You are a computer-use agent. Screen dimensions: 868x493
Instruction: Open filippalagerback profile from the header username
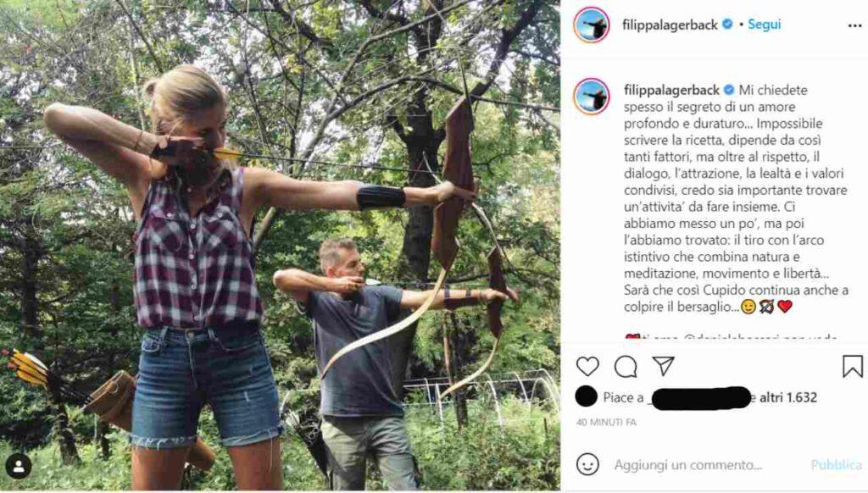[x=670, y=25]
